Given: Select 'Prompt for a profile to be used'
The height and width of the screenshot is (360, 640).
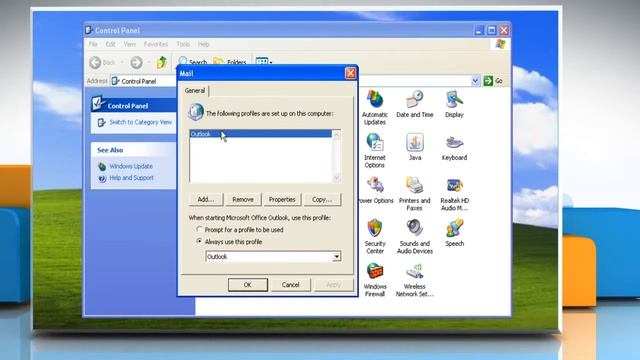Looking at the screenshot, I should point(240,230).
